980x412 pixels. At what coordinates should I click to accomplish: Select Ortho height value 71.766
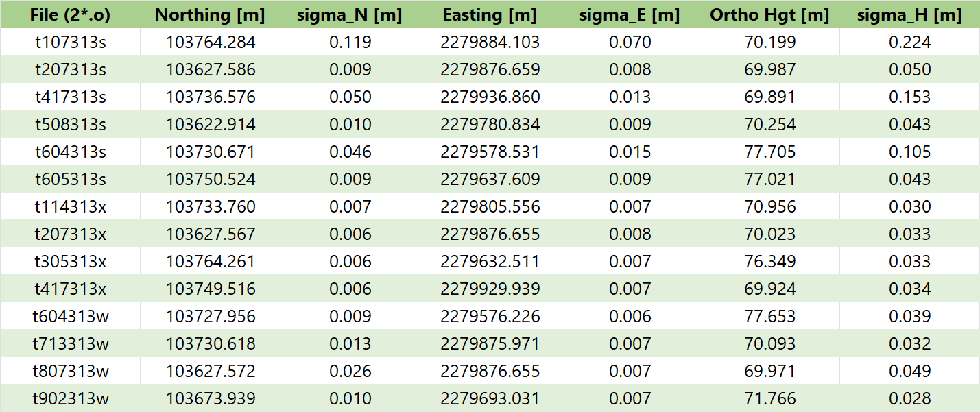(769, 399)
